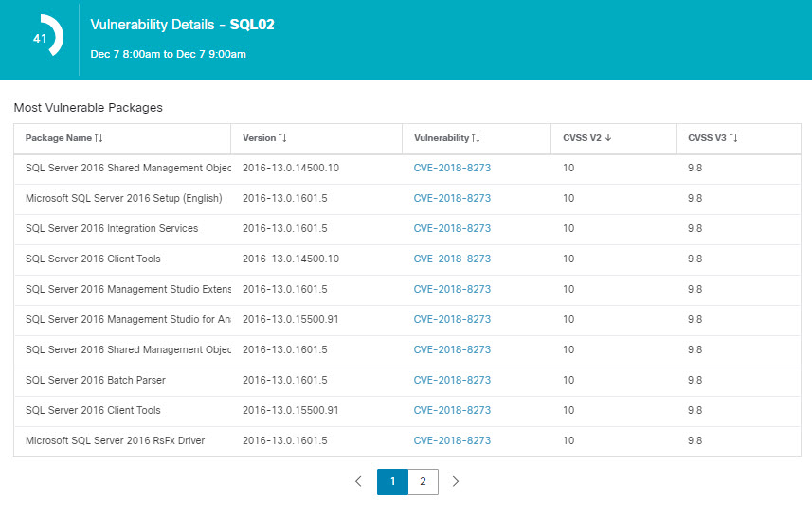Viewport: 812px width, 518px height.
Task: Switch to page 2 of results
Action: click(x=424, y=482)
